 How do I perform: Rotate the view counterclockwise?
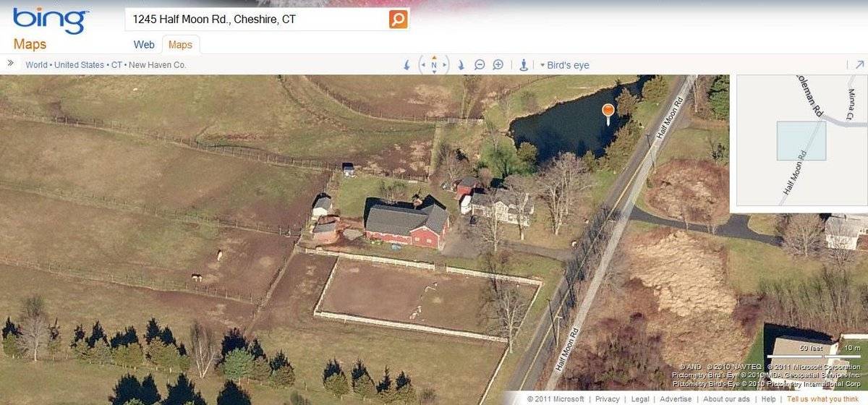(x=407, y=65)
